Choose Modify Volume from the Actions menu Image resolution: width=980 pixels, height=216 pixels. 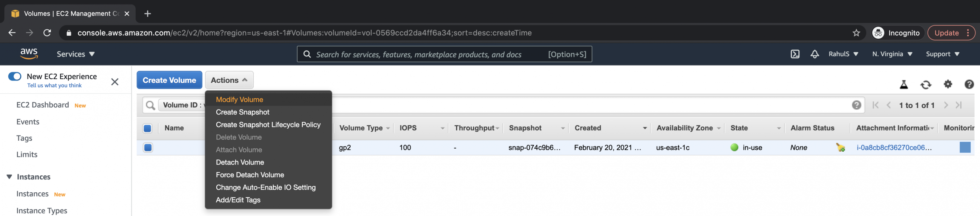268,99
